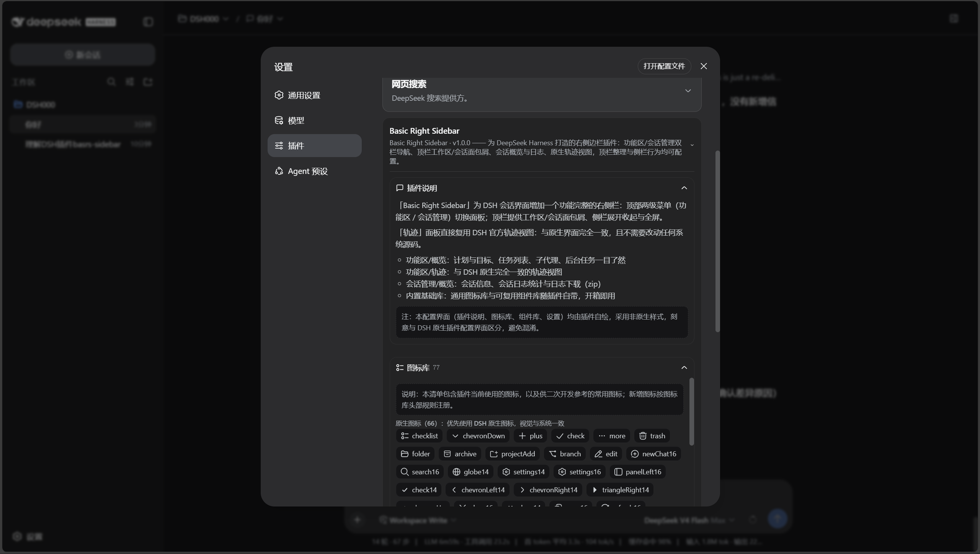This screenshot has width=980, height=554.
Task: Pick the plus icon chip
Action: point(530,436)
